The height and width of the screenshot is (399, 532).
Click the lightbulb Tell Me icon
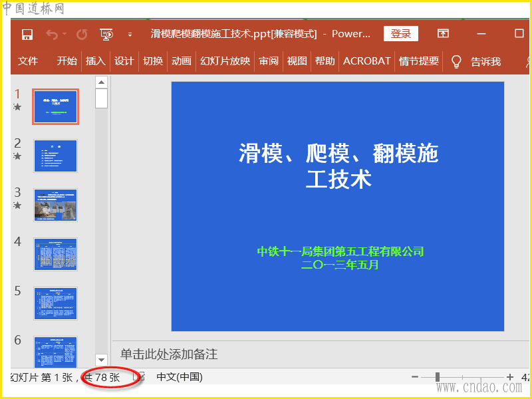tap(456, 62)
